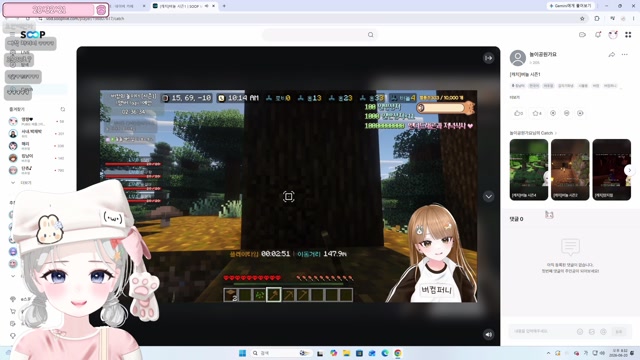This screenshot has width=640, height=360.
Task: Exit player via top-right arrow icon
Action: [489, 58]
